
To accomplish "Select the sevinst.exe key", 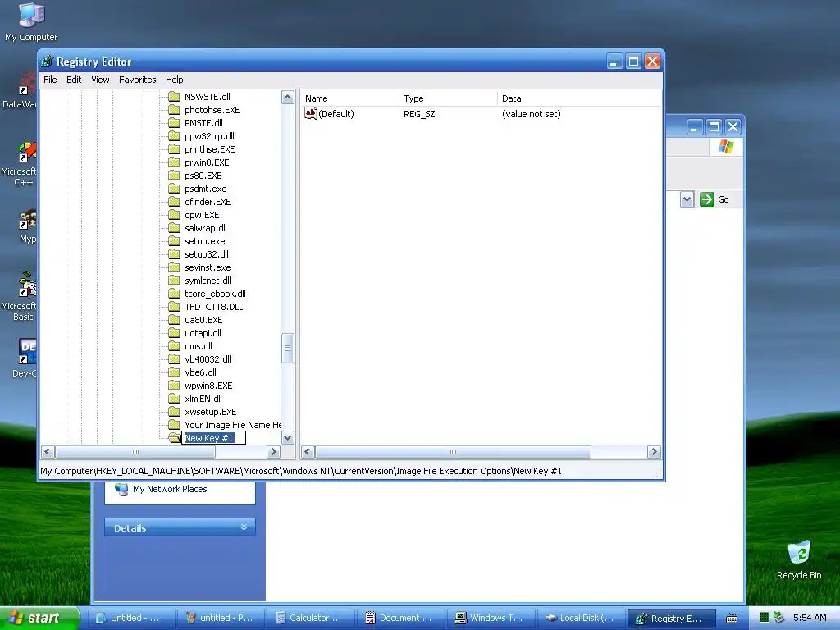I will pos(208,267).
